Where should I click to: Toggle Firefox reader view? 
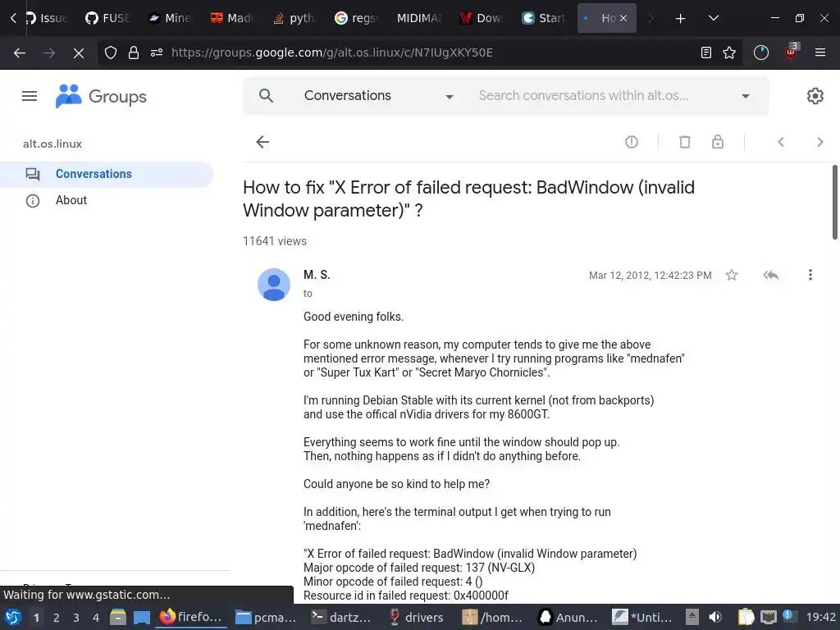[x=706, y=52]
